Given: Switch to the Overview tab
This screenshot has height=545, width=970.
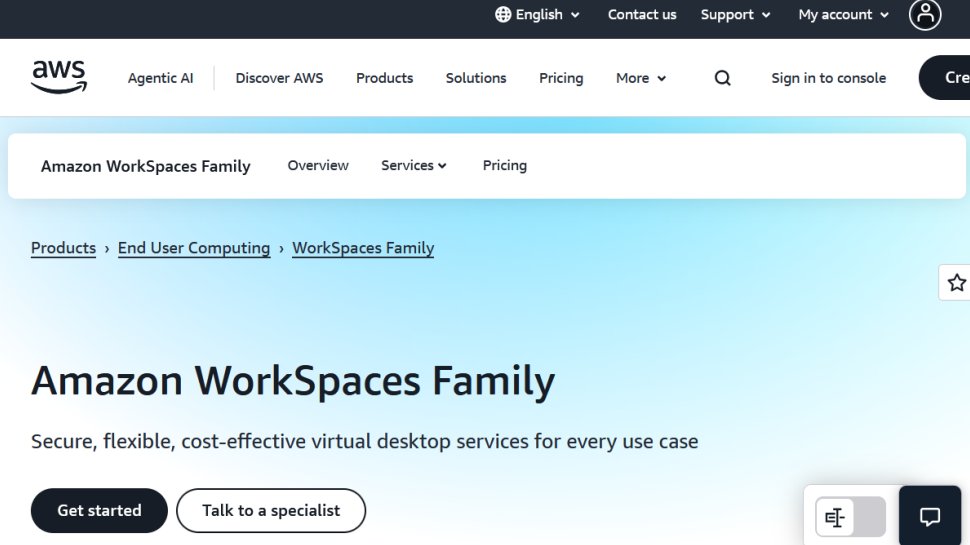Looking at the screenshot, I should coord(318,165).
